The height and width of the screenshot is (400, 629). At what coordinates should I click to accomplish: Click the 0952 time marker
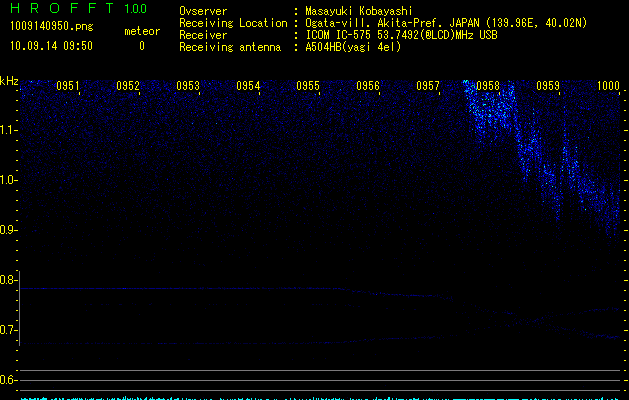click(128, 86)
